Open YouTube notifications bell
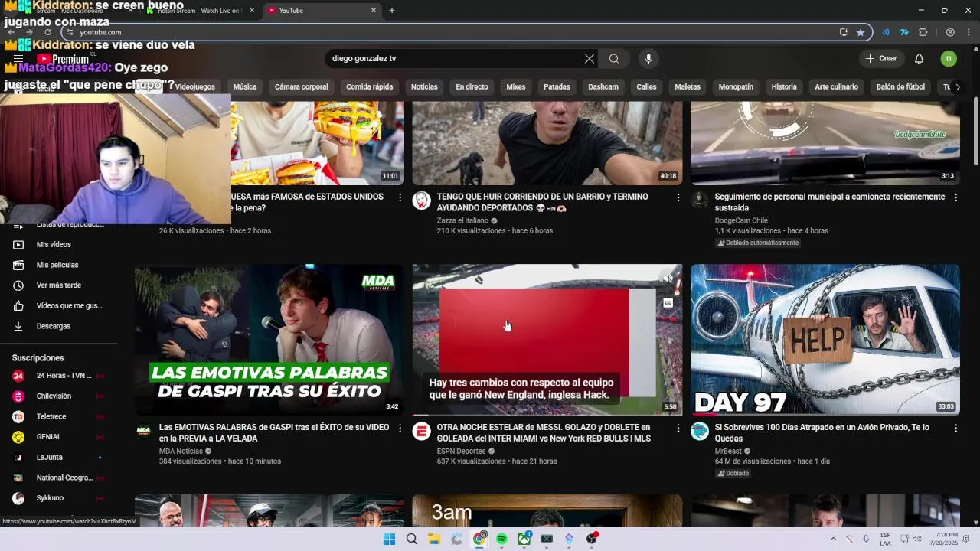Image resolution: width=980 pixels, height=551 pixels. (x=920, y=59)
